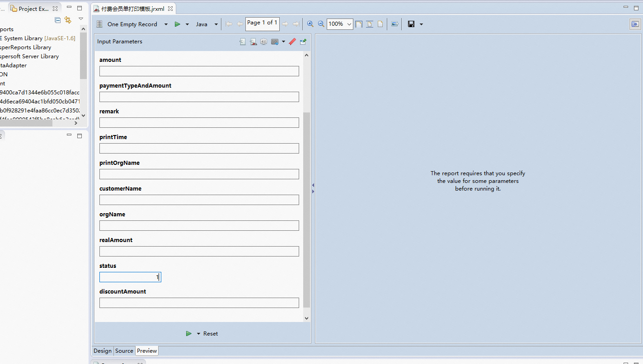
Task: Open the Project Explorer view menu triangle
Action: pos(81,19)
